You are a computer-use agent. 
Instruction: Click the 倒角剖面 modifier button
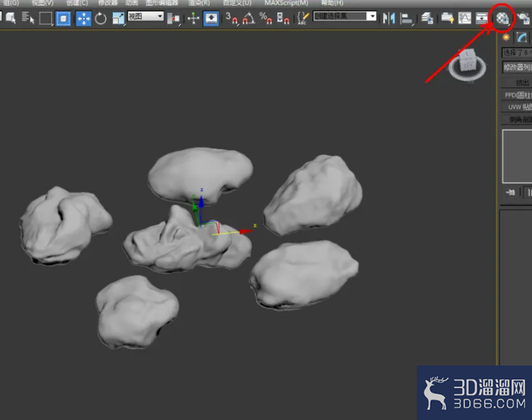coord(517,120)
